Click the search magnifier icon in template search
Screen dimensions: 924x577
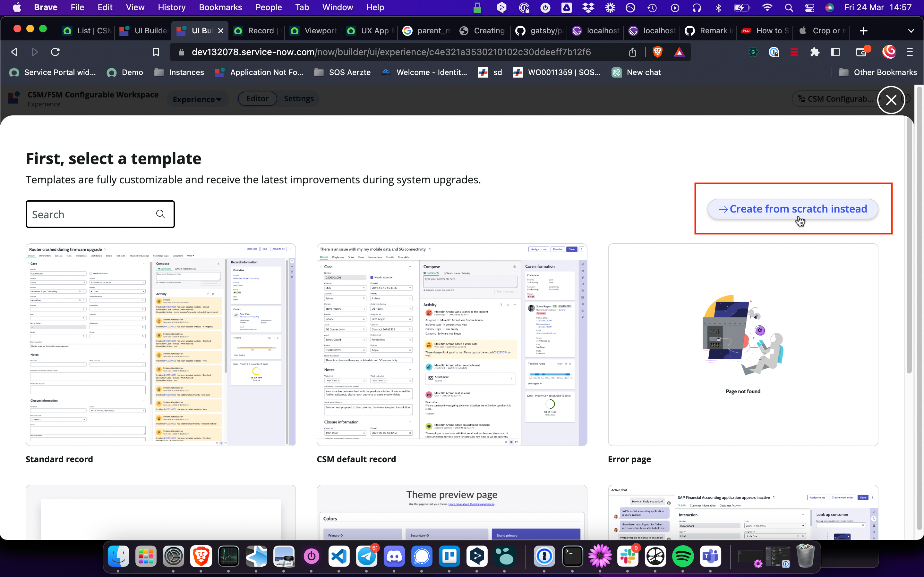click(x=160, y=214)
